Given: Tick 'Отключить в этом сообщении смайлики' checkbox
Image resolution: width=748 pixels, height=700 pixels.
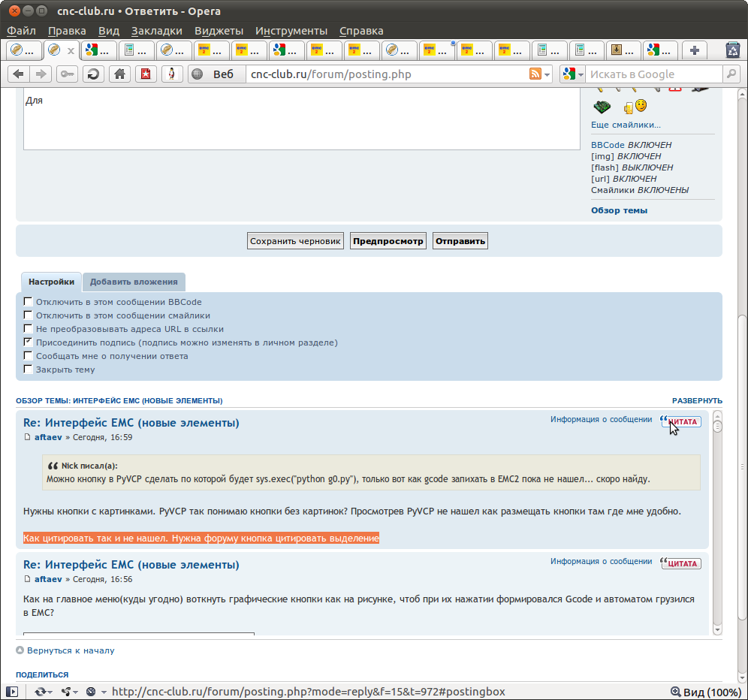Looking at the screenshot, I should (x=28, y=315).
